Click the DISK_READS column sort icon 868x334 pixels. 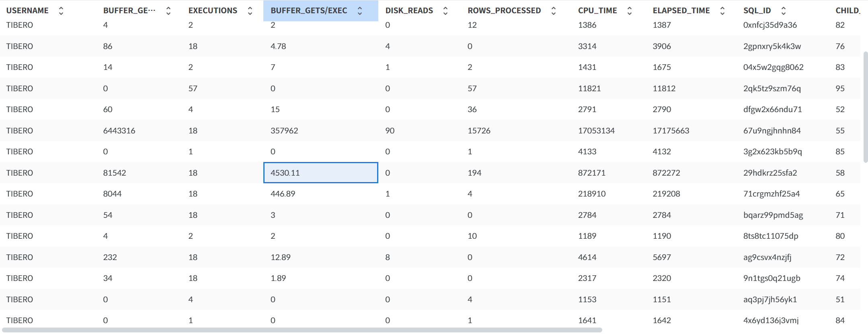click(x=445, y=11)
